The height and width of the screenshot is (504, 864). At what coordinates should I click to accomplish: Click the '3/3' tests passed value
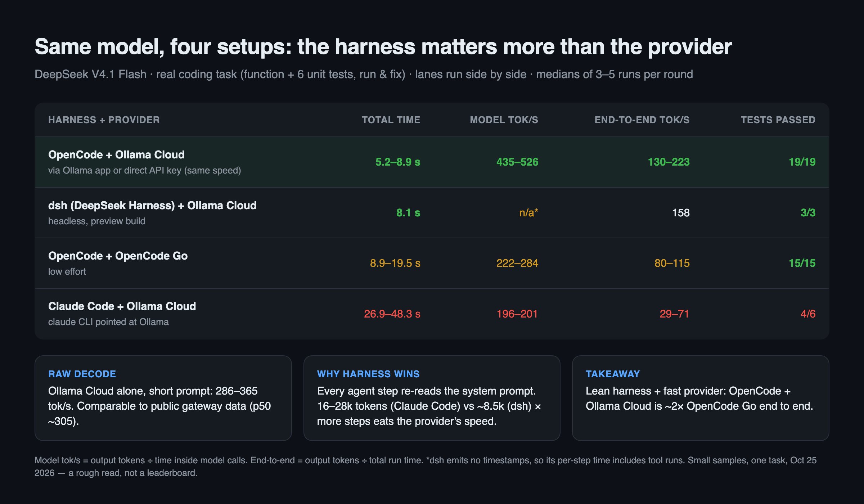tap(808, 213)
